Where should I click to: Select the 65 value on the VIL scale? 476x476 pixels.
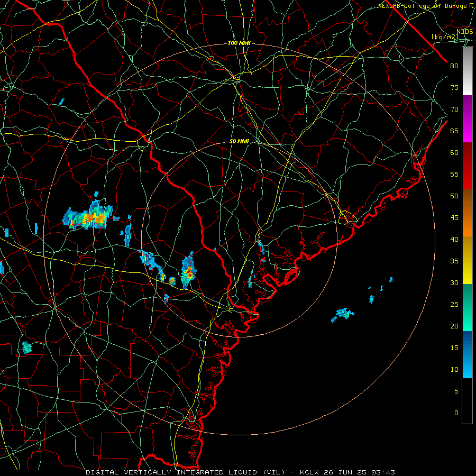[454, 131]
